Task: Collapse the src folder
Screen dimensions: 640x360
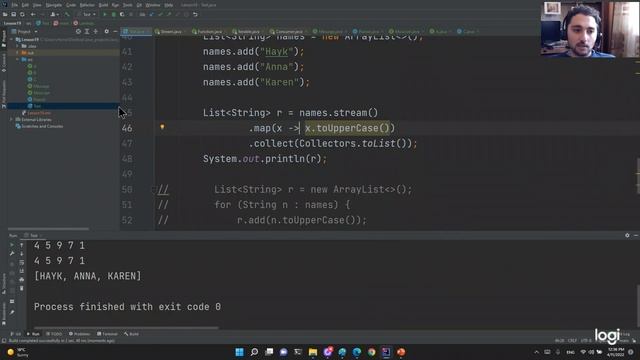Action: click(x=18, y=59)
